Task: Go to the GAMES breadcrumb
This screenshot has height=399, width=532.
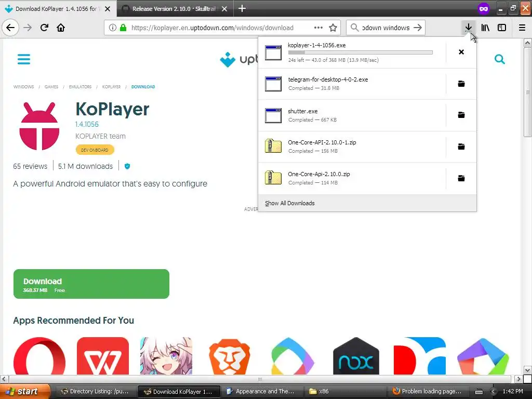Action: pyautogui.click(x=51, y=87)
